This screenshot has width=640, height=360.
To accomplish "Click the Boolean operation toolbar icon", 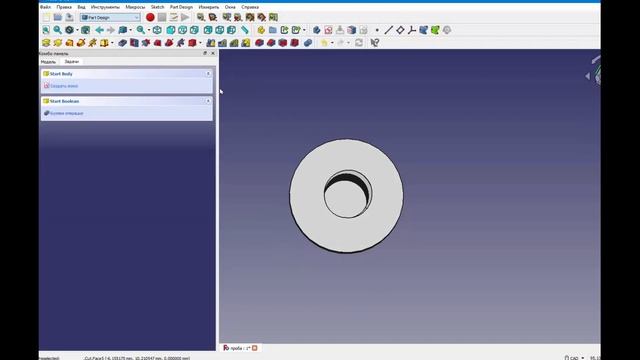I will pos(308,42).
